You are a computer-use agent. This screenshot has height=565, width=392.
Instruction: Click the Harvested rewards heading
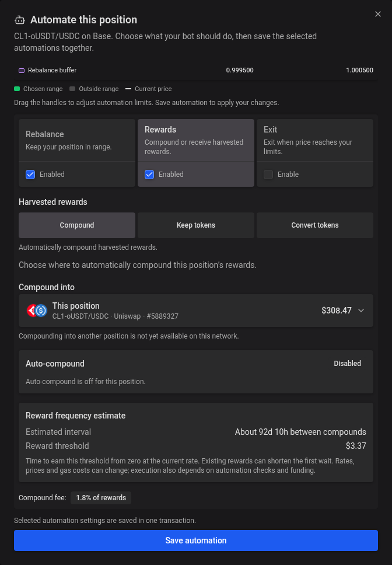pos(53,202)
